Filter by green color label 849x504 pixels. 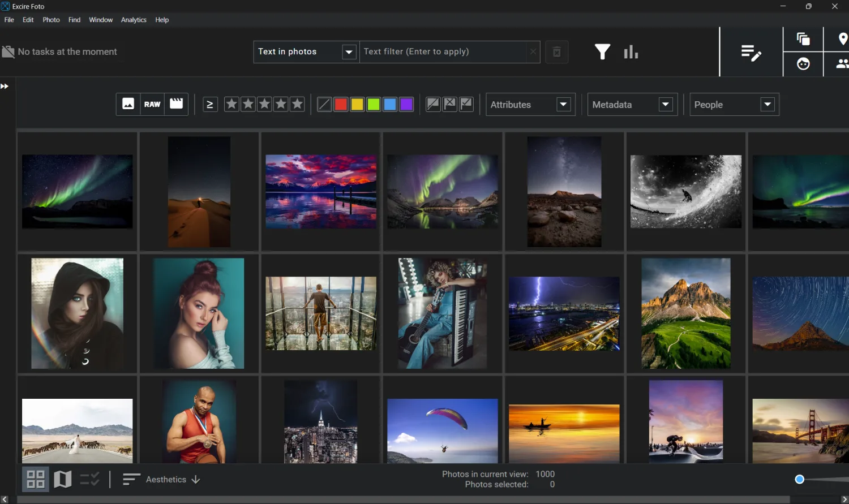point(374,104)
